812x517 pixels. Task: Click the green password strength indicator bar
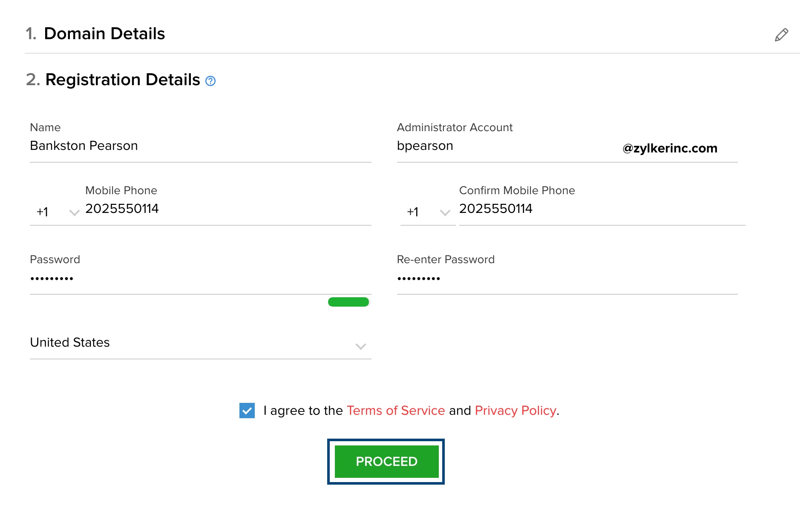(x=348, y=302)
